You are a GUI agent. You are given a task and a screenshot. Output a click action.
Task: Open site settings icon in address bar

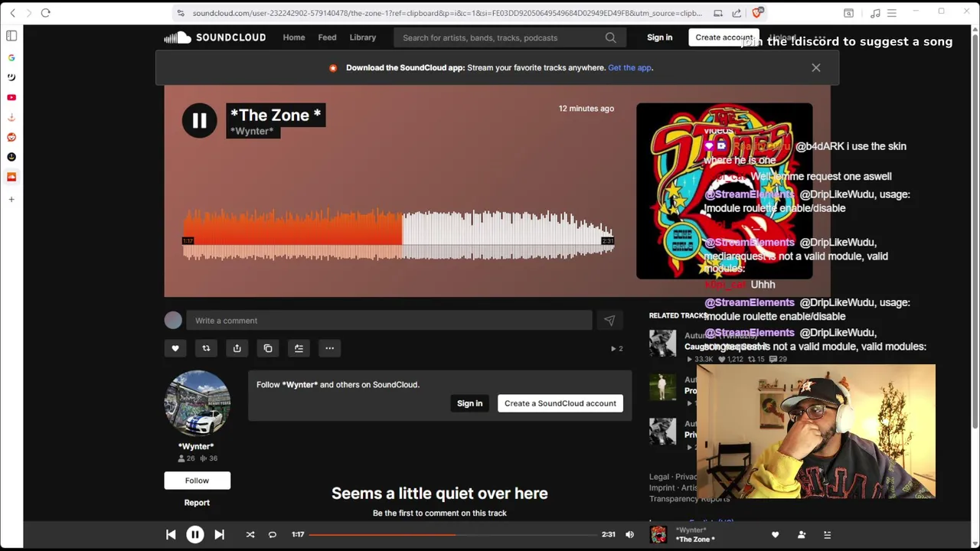click(180, 13)
